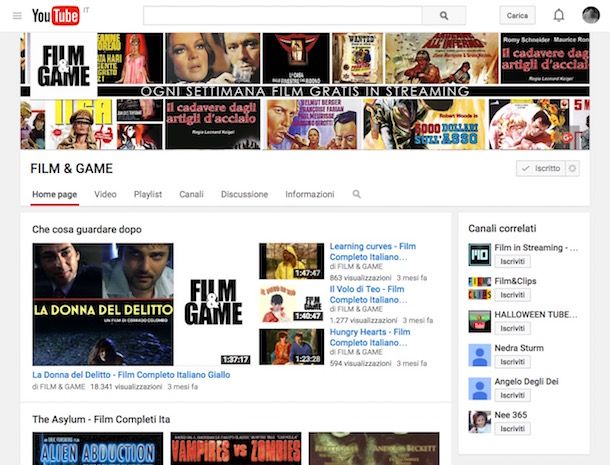The width and height of the screenshot is (610, 465).
Task: Open Film&Clips channel name link
Action: click(x=515, y=281)
